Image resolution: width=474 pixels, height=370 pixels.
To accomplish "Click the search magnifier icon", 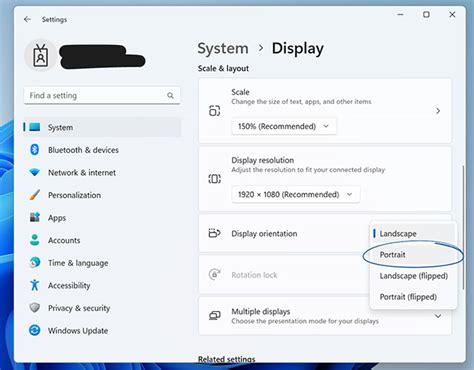I will coord(170,96).
